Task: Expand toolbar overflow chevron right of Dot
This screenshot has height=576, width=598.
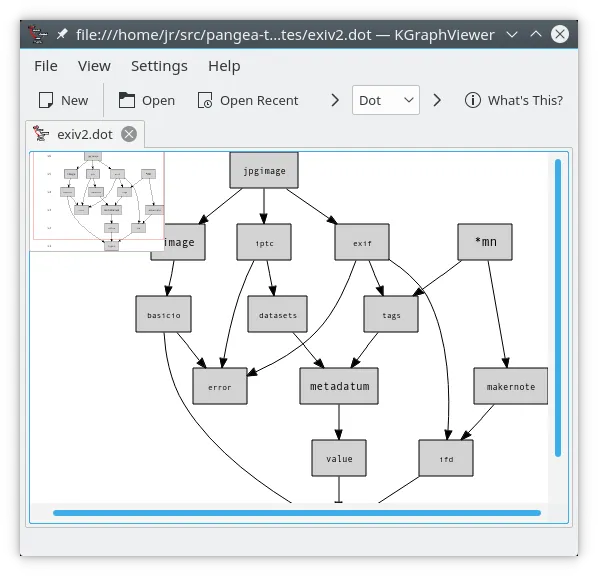Action: pos(437,100)
